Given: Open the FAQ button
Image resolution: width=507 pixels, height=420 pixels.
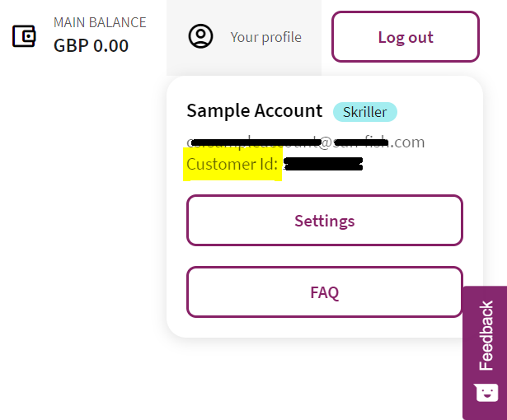Looking at the screenshot, I should pos(325,292).
